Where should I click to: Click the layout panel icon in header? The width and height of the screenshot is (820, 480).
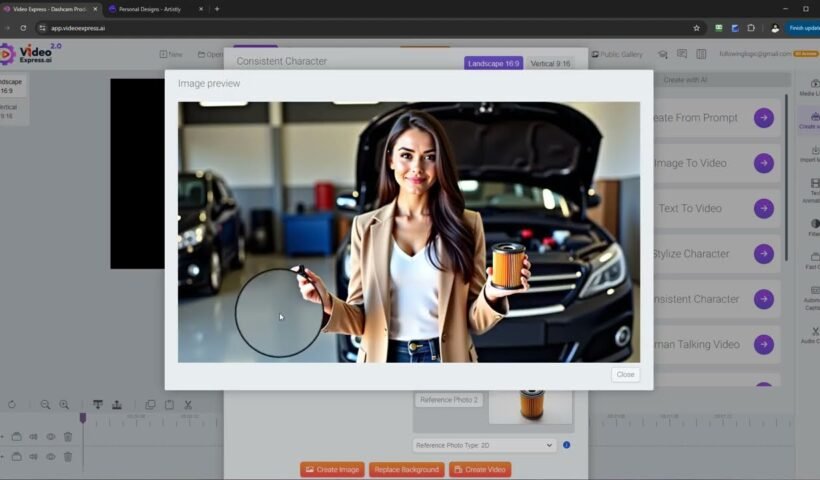pos(701,54)
